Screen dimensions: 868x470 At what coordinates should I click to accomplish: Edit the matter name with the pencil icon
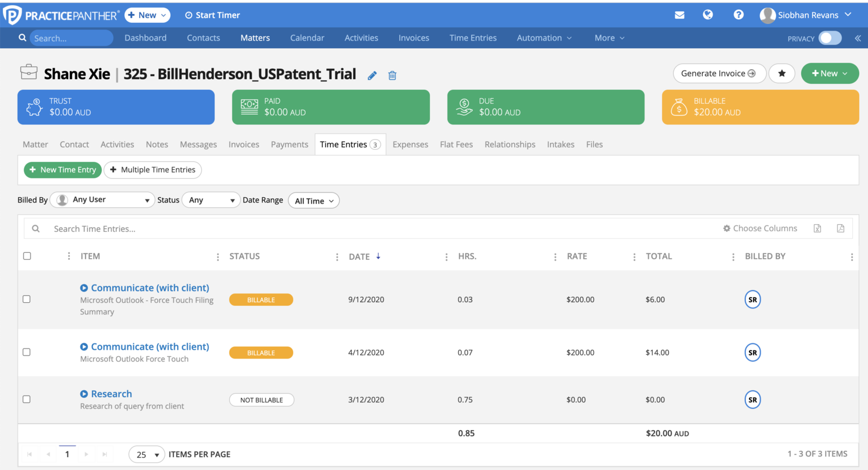372,75
